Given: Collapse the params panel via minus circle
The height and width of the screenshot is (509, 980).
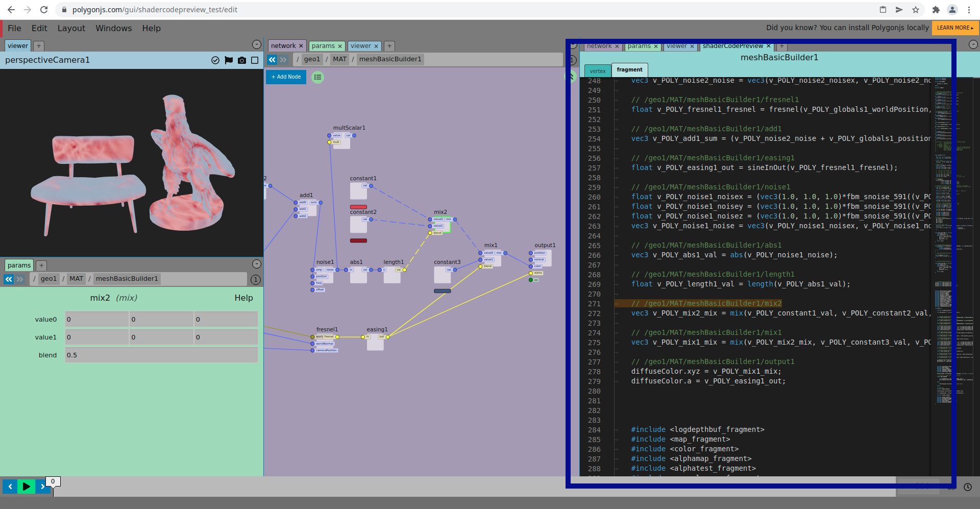Looking at the screenshot, I should (257, 264).
